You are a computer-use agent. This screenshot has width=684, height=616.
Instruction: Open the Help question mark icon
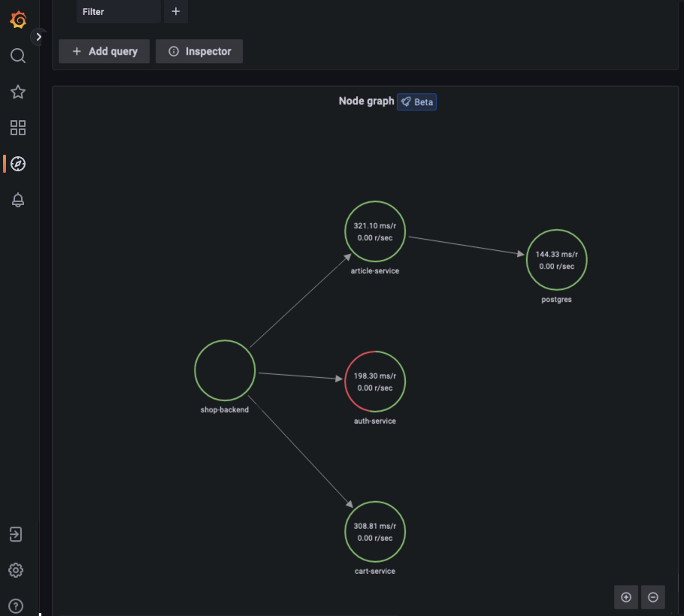(x=17, y=605)
